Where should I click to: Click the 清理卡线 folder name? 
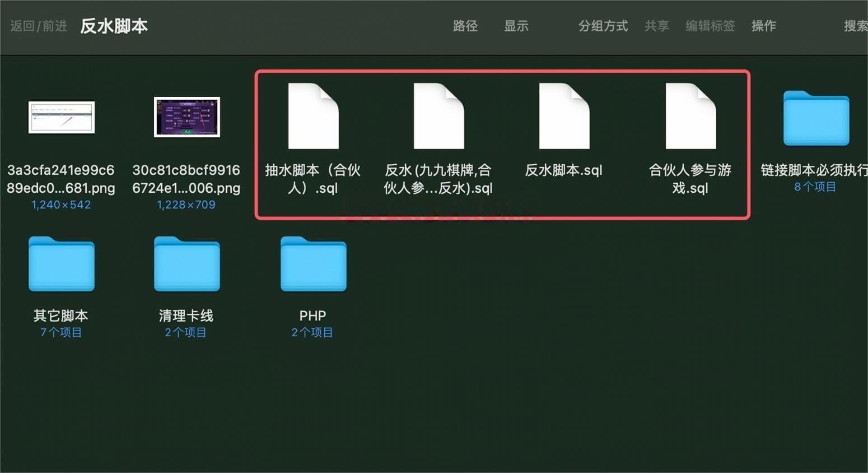[186, 316]
